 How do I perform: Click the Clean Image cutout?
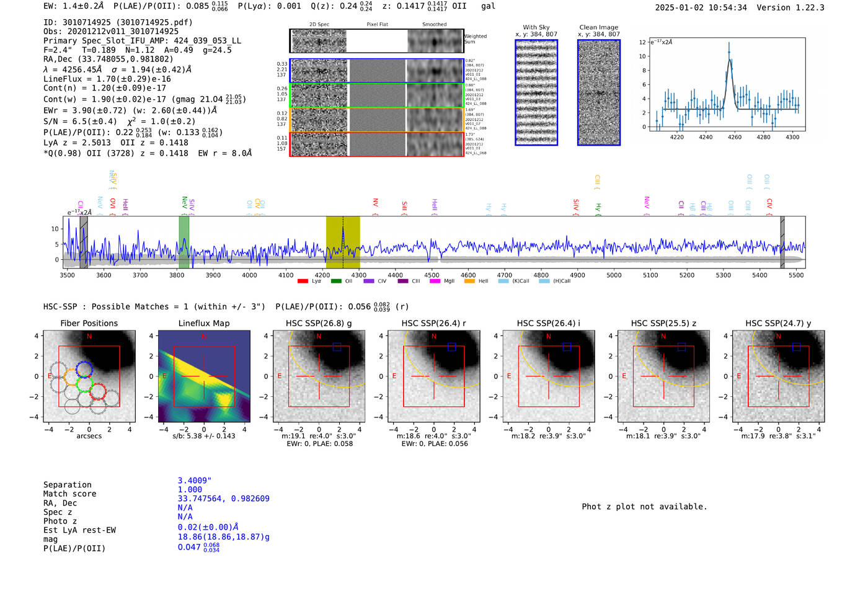pyautogui.click(x=599, y=92)
